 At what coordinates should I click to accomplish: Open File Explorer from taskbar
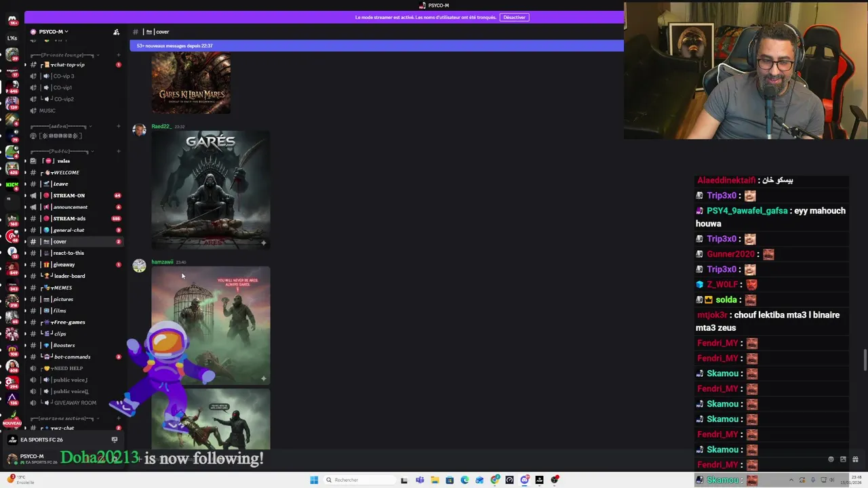(435, 480)
